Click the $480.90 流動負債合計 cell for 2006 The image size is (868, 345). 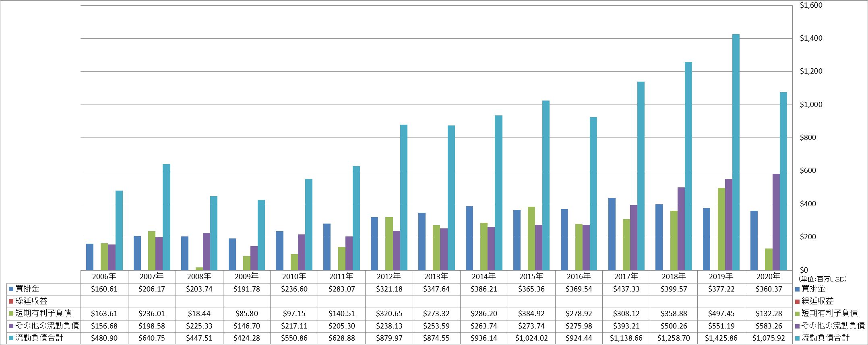click(x=104, y=338)
